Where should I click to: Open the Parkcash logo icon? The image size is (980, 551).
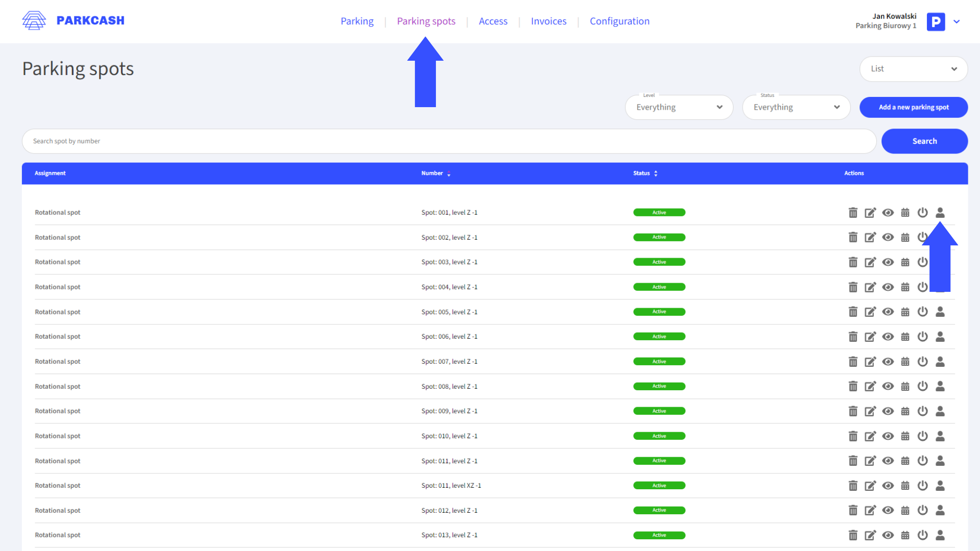click(34, 20)
